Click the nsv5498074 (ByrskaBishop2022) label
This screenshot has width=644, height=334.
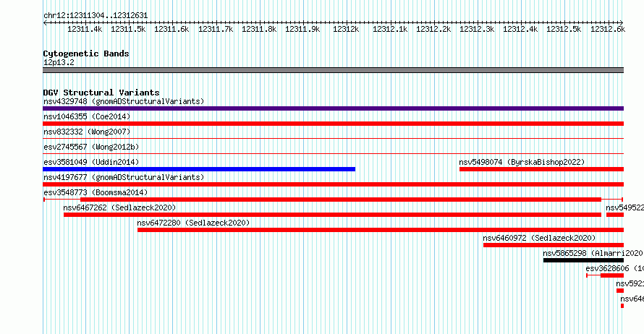[522, 162]
